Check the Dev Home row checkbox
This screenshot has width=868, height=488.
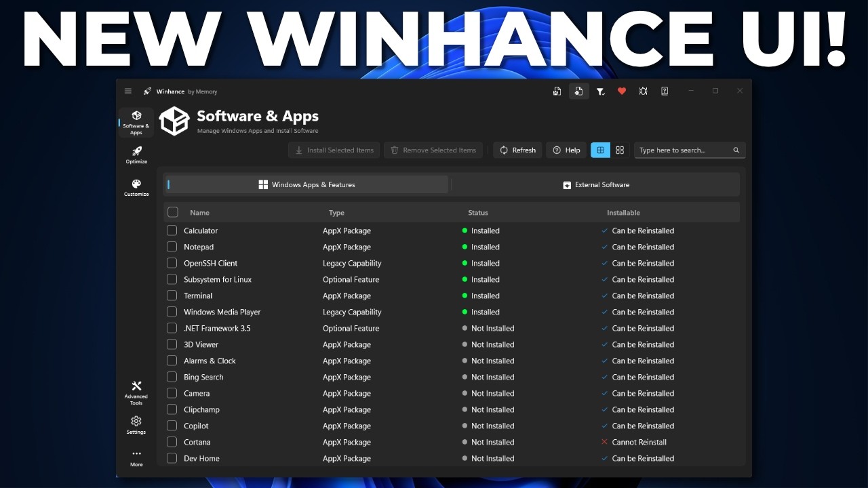click(x=172, y=458)
